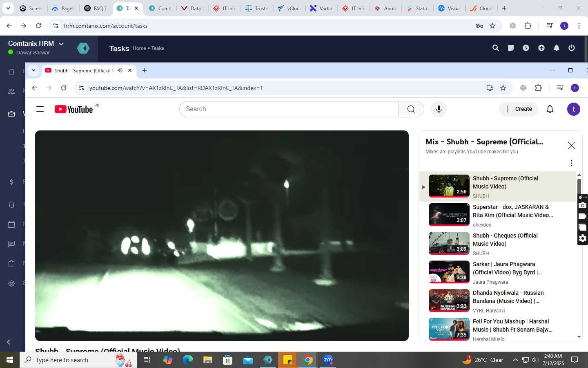Image resolution: width=588 pixels, height=368 pixels.
Task: Click the main video player
Action: (x=222, y=236)
